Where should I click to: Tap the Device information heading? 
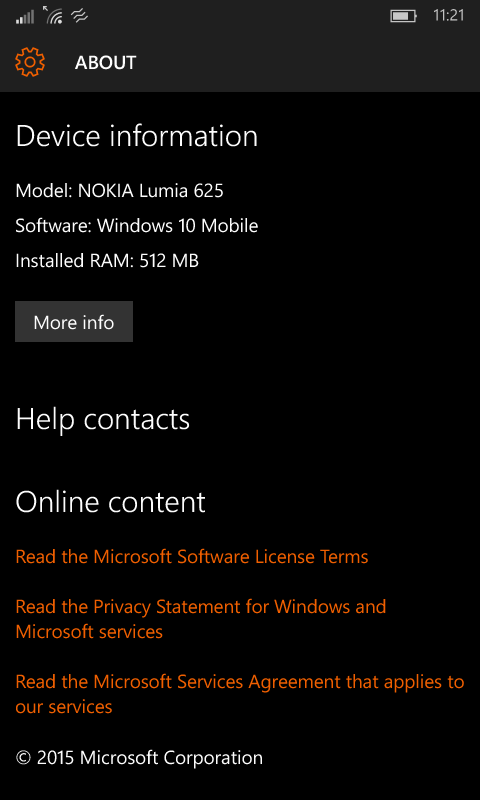[x=137, y=137]
